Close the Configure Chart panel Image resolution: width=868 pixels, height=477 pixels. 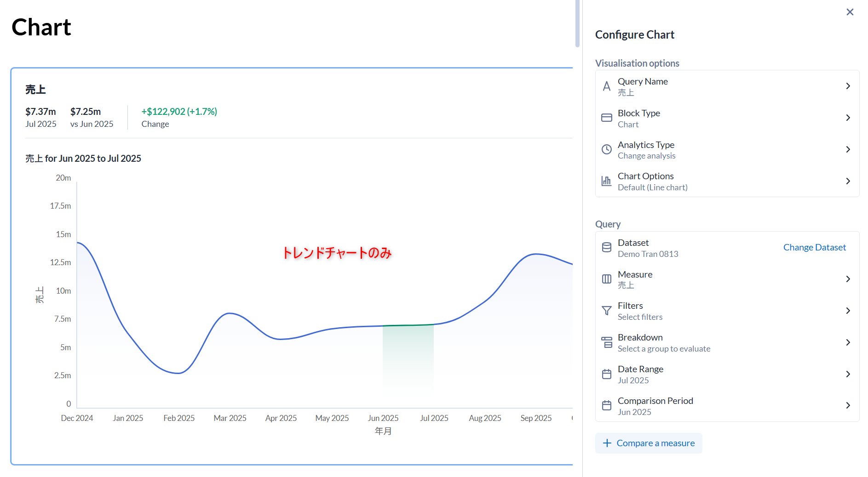pyautogui.click(x=850, y=12)
